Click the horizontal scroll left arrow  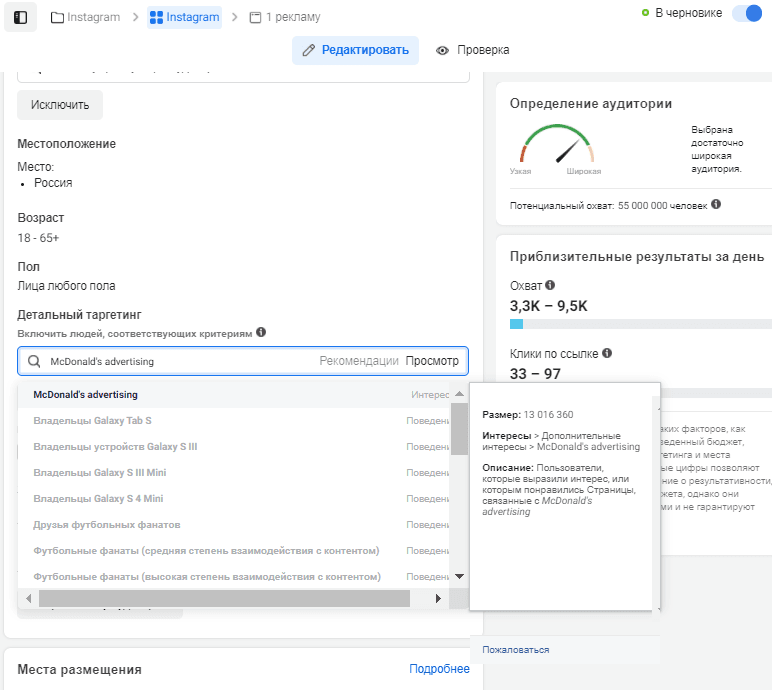29,598
